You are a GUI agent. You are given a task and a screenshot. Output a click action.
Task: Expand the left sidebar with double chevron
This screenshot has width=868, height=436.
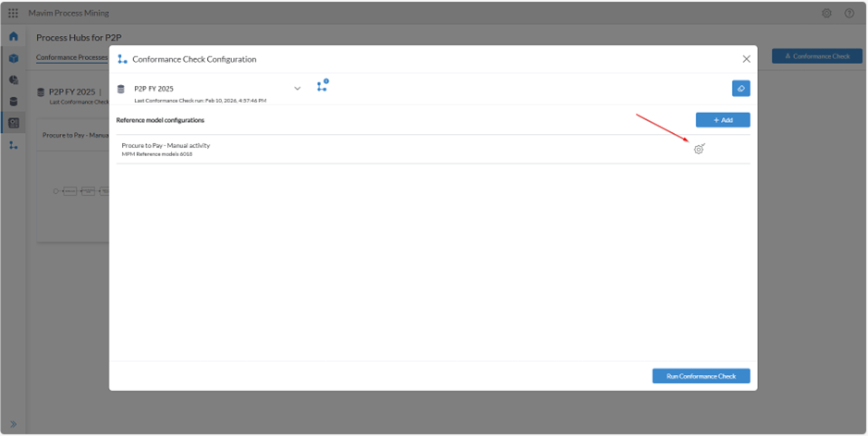coord(13,424)
